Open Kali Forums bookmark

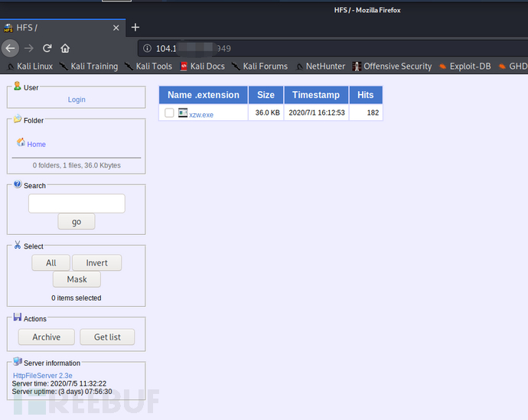(x=260, y=67)
